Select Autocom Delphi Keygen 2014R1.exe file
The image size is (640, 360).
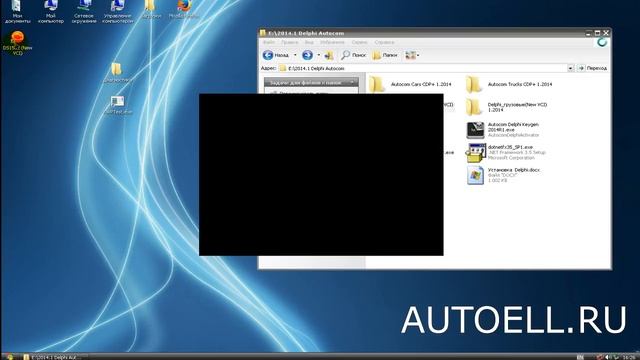[503, 130]
